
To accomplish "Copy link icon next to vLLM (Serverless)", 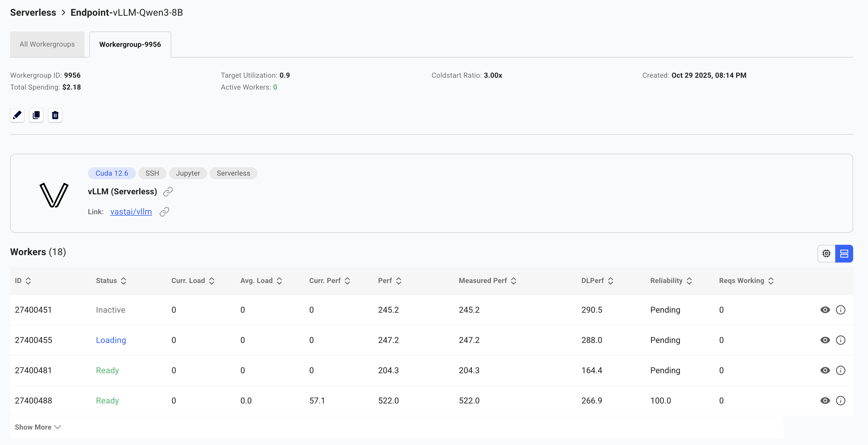I will (168, 192).
